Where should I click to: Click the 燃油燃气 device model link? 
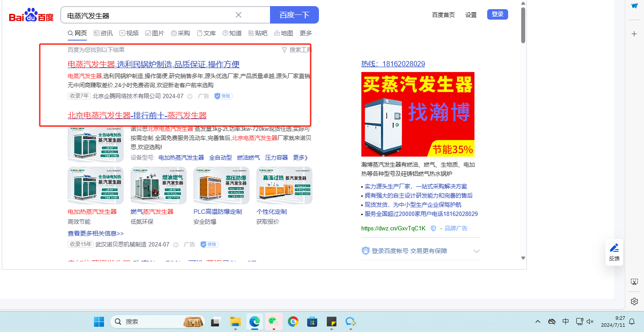[x=249, y=157]
